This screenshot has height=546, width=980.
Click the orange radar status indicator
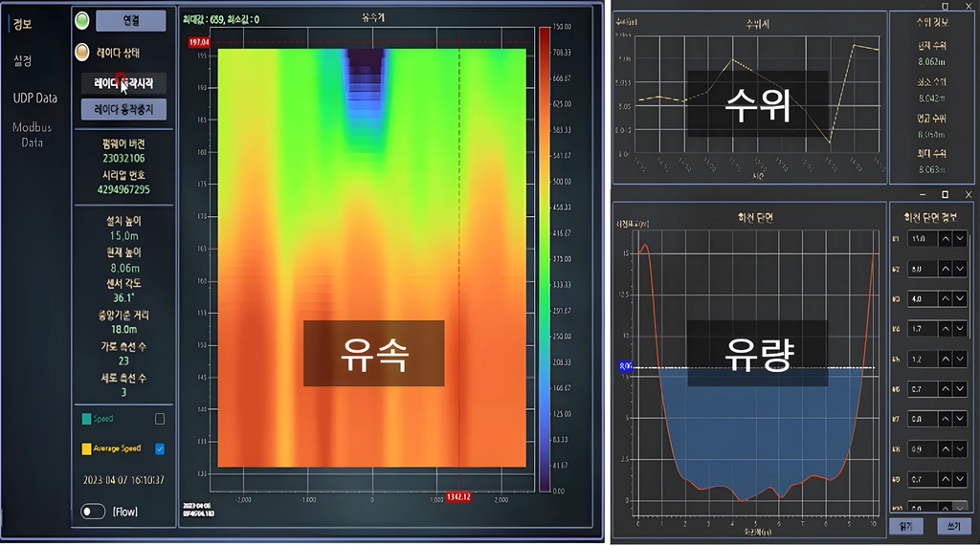click(82, 53)
